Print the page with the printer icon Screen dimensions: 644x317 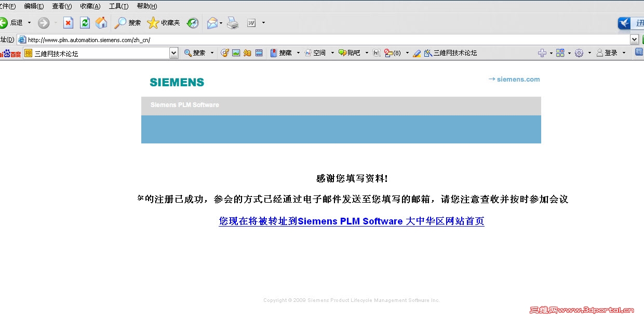[233, 23]
